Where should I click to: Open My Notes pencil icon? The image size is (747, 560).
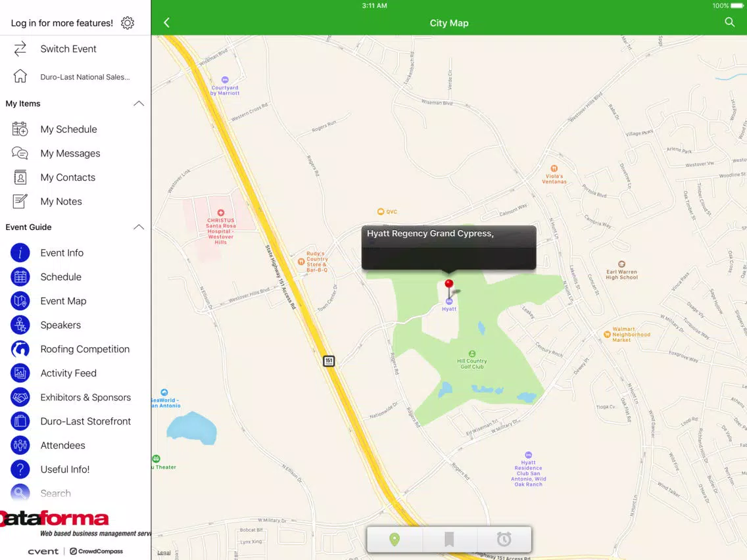click(20, 201)
